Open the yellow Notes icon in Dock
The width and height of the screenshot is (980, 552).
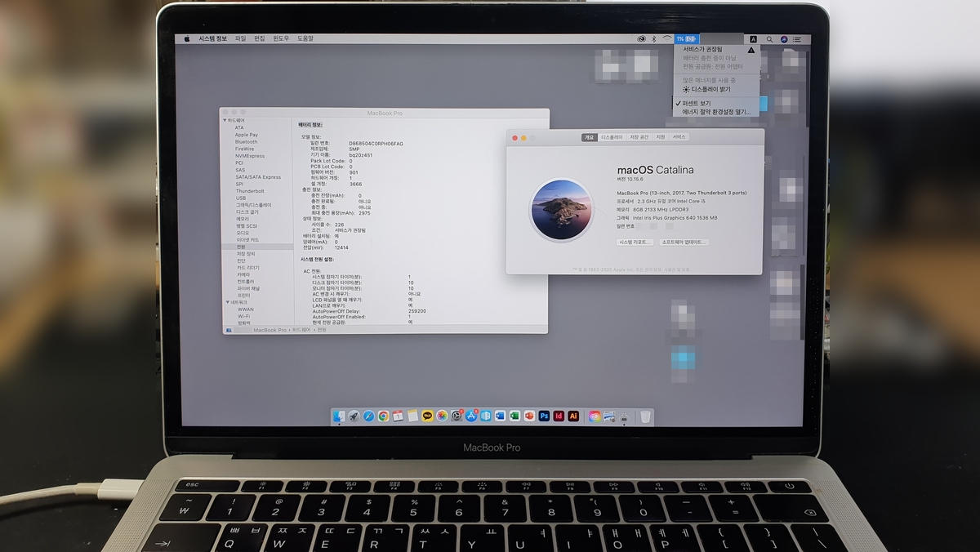tap(413, 416)
